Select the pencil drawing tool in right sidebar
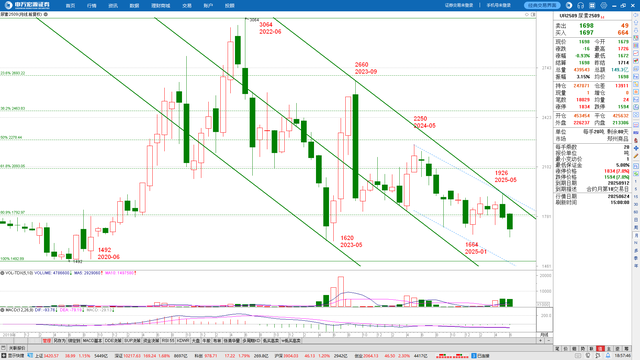Image resolution: width=640 pixels, height=360 pixels. [x=636, y=156]
